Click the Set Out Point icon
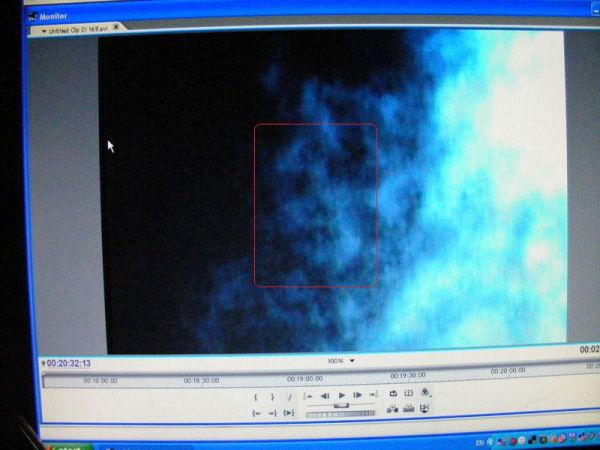 272,396
